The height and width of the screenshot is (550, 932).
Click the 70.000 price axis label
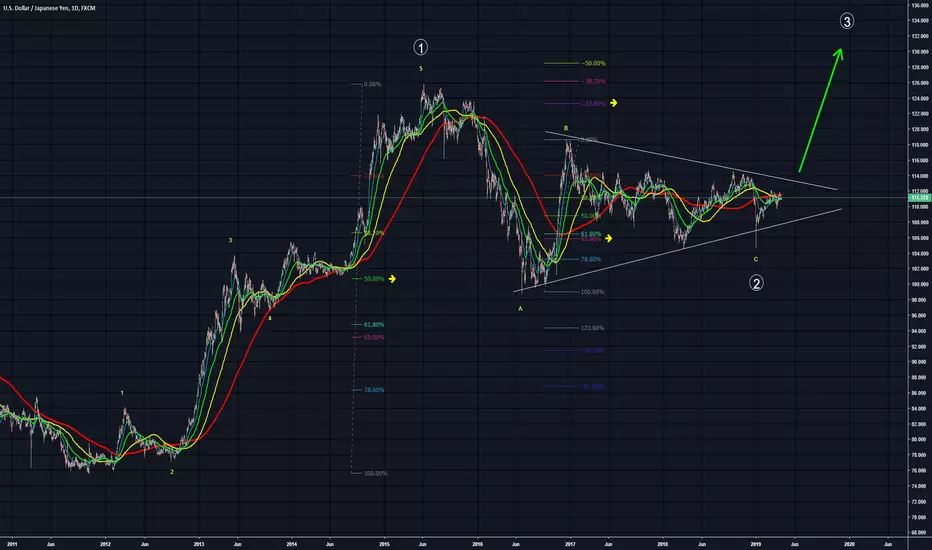click(x=919, y=517)
